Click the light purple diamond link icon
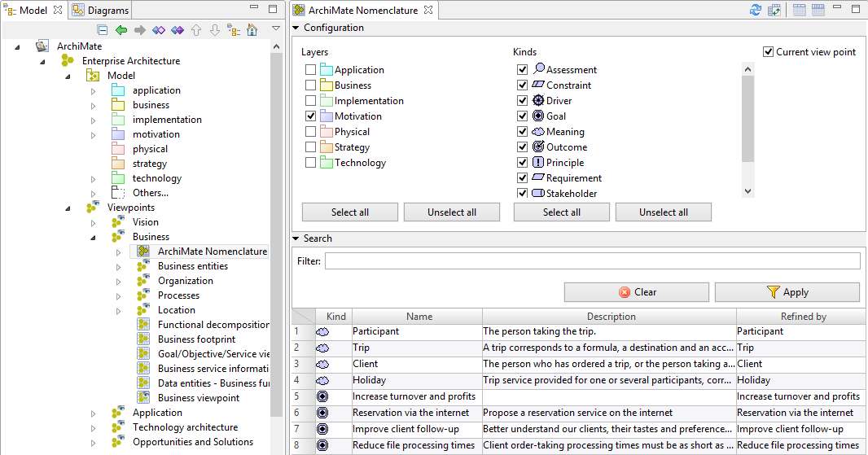868x455 pixels. coord(159,30)
